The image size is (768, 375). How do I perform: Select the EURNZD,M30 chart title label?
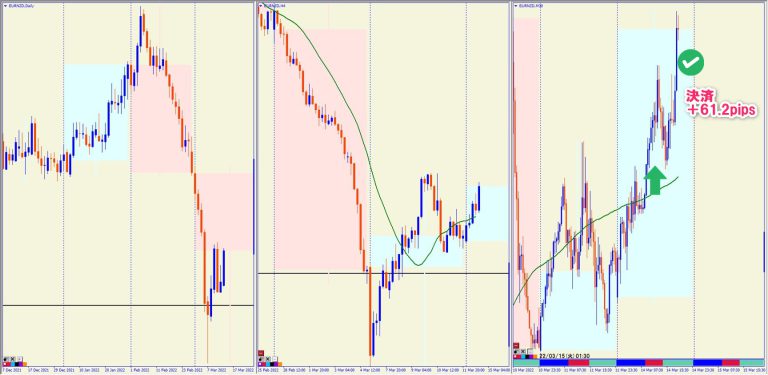(530, 5)
